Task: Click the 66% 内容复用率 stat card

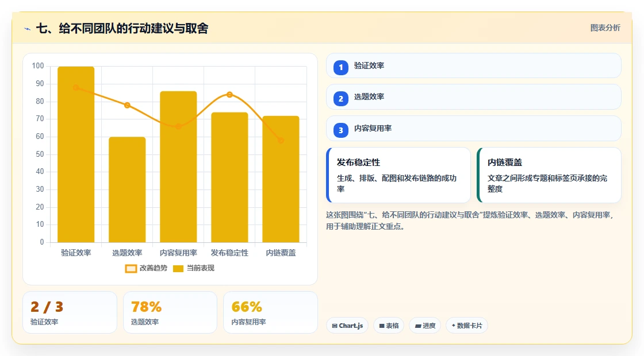Action: (270, 312)
